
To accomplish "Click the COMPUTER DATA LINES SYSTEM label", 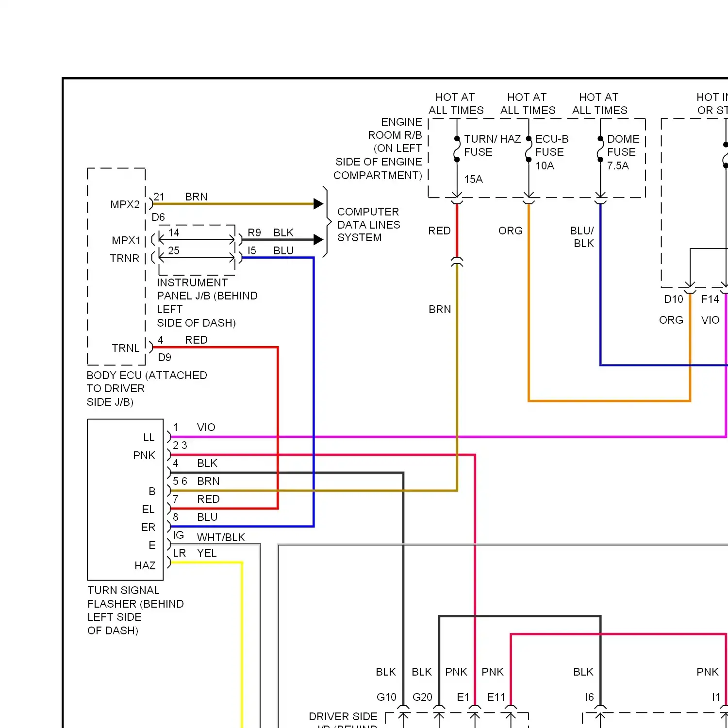I will point(369,225).
